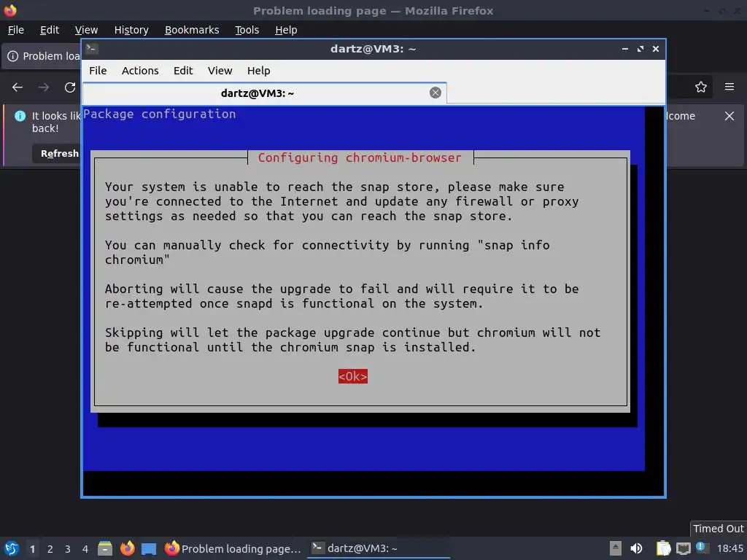The width and height of the screenshot is (747, 560).
Task: Dismiss the Firefox notification bar
Action: tap(729, 116)
